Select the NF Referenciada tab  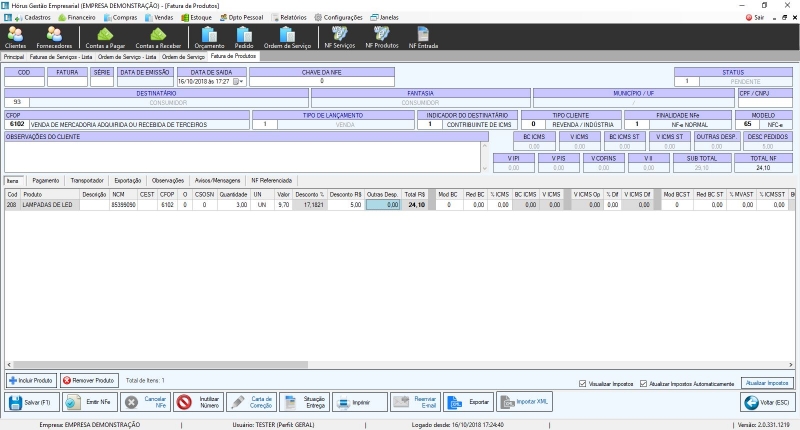point(271,181)
